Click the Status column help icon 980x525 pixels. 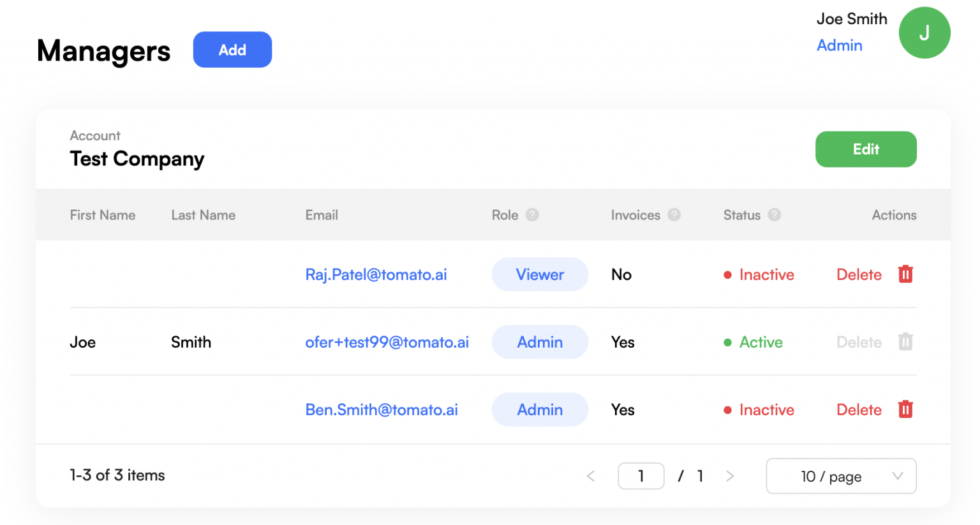click(x=774, y=215)
